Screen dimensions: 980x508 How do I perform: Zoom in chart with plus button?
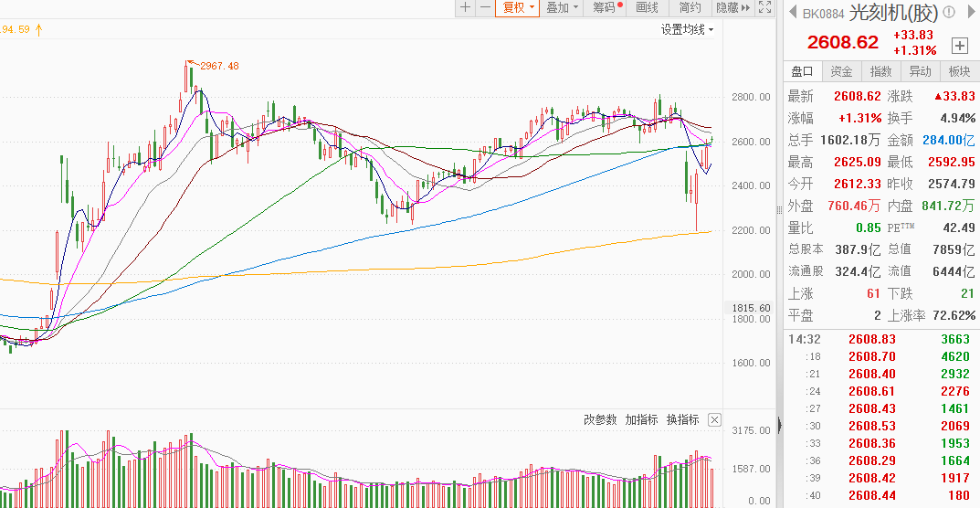point(466,8)
